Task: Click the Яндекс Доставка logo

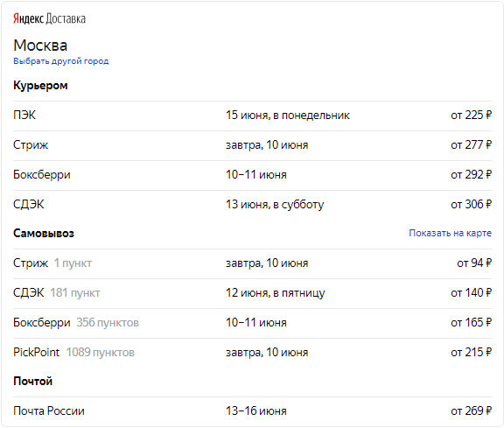Action: click(49, 19)
